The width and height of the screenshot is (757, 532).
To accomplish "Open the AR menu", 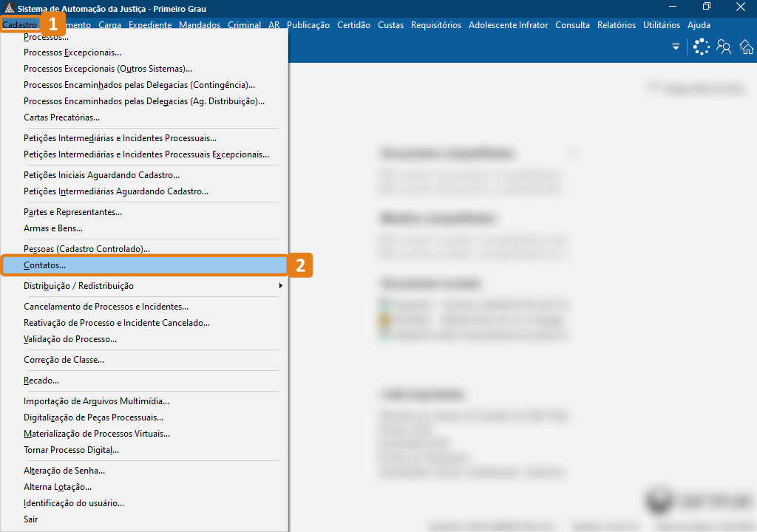I will pyautogui.click(x=274, y=25).
